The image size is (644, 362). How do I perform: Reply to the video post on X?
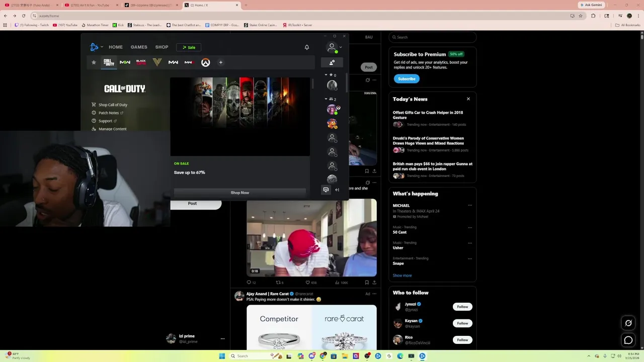point(251,283)
